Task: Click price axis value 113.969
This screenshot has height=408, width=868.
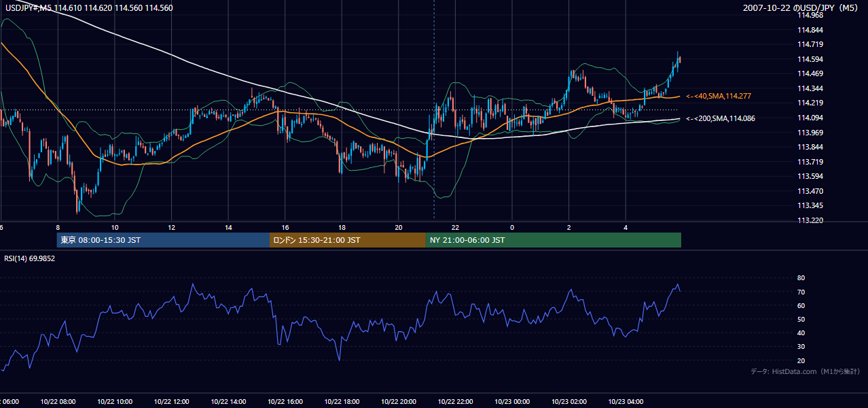Action: coord(810,133)
